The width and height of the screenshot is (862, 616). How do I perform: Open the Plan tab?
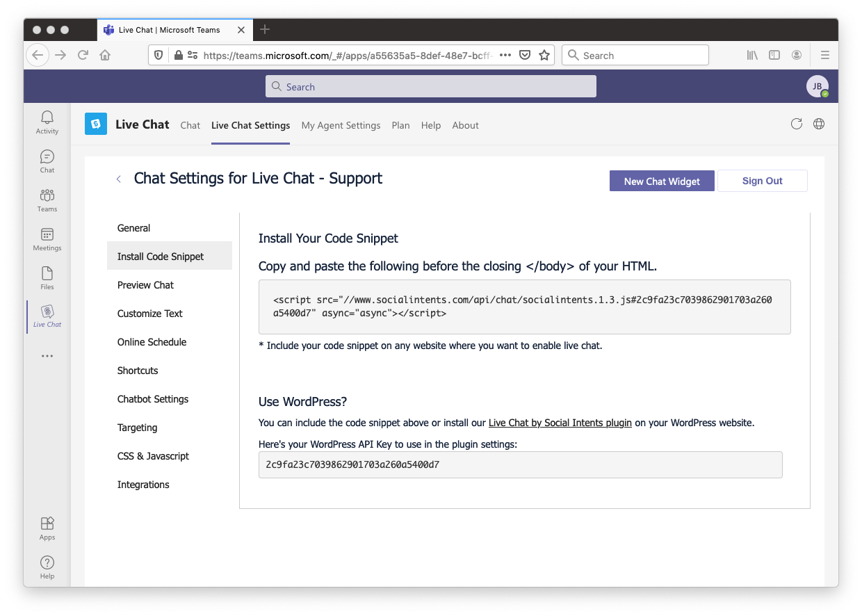pos(400,125)
